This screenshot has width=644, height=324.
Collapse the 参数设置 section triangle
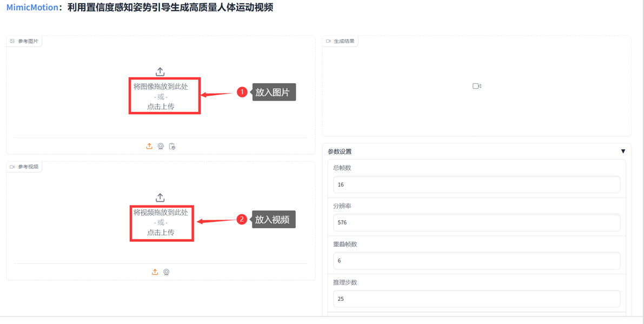pyautogui.click(x=623, y=151)
